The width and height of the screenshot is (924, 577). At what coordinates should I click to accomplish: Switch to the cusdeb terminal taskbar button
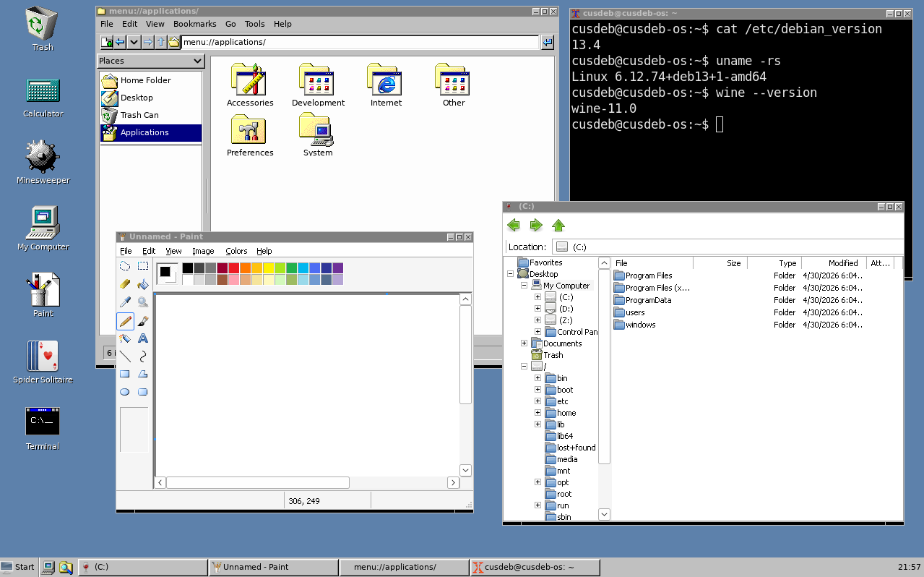coord(535,567)
